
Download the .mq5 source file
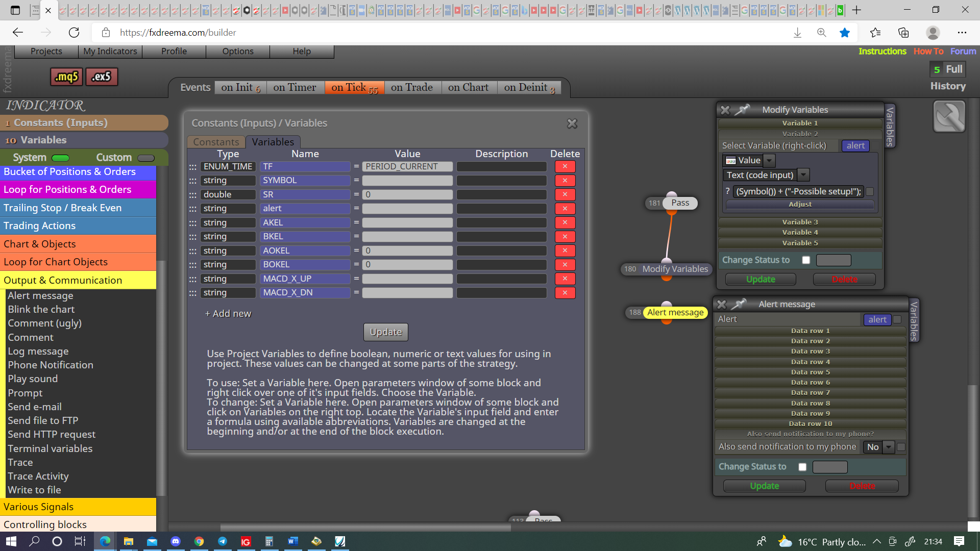point(66,77)
